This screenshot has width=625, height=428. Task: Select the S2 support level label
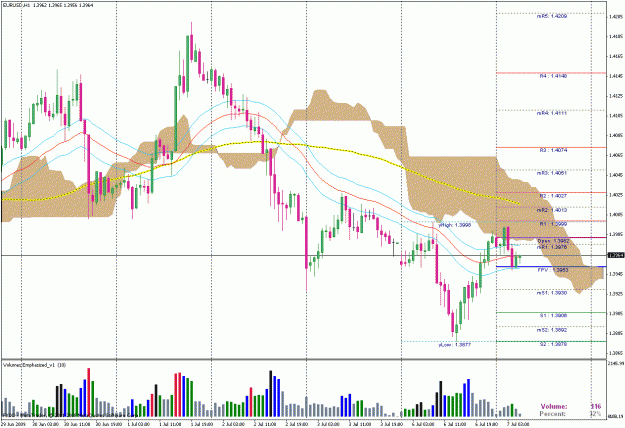[553, 344]
